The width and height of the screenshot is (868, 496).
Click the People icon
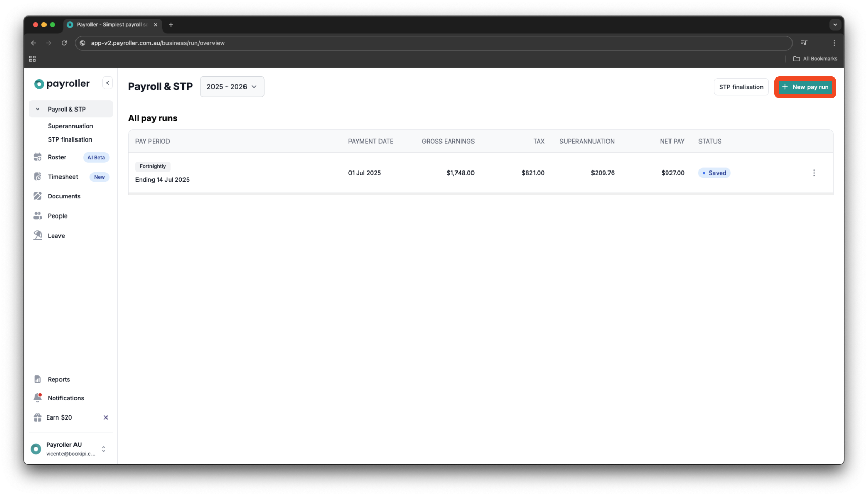point(38,215)
